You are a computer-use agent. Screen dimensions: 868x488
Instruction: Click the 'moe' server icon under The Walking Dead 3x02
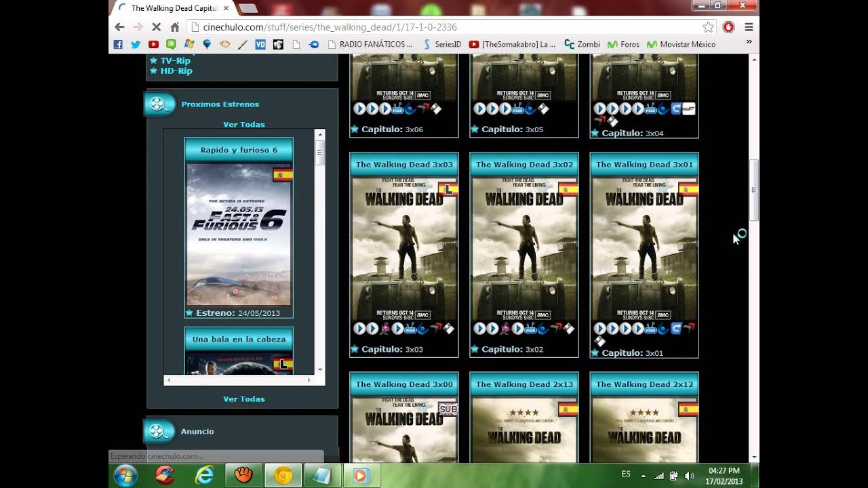pyautogui.click(x=530, y=329)
